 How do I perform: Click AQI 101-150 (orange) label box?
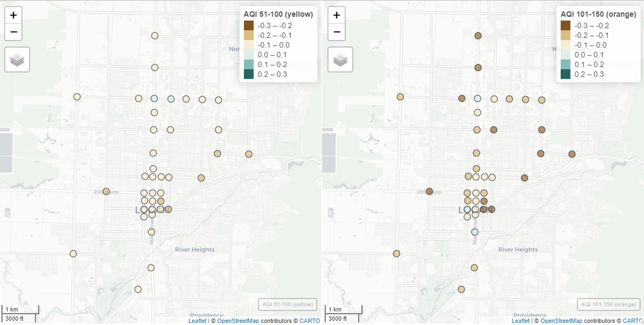pyautogui.click(x=608, y=304)
